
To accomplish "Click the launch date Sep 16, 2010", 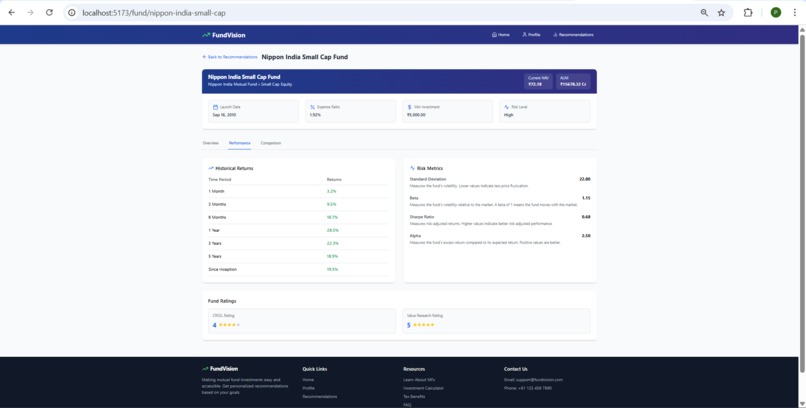I will (224, 115).
